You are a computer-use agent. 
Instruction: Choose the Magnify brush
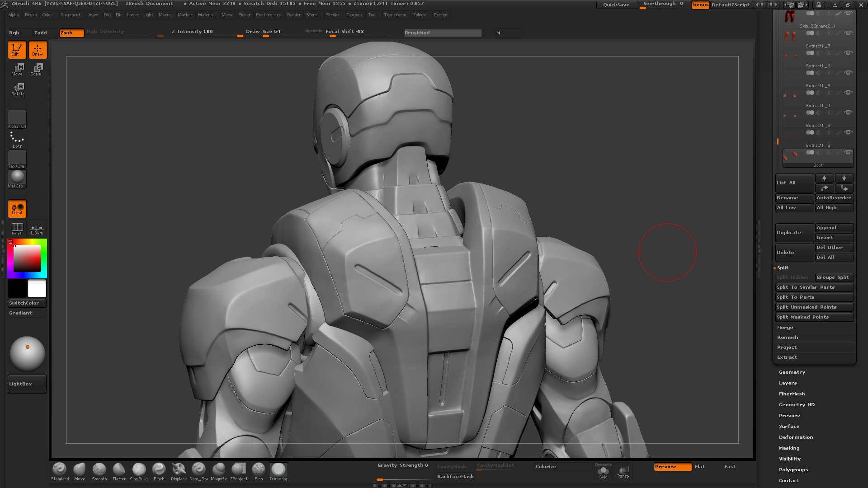click(x=219, y=472)
